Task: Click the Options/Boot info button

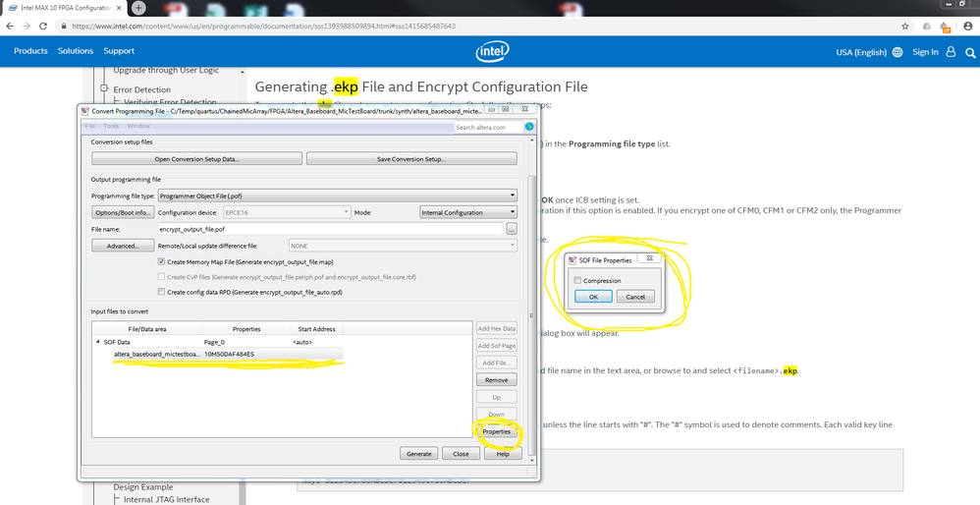Action: pyautogui.click(x=123, y=212)
